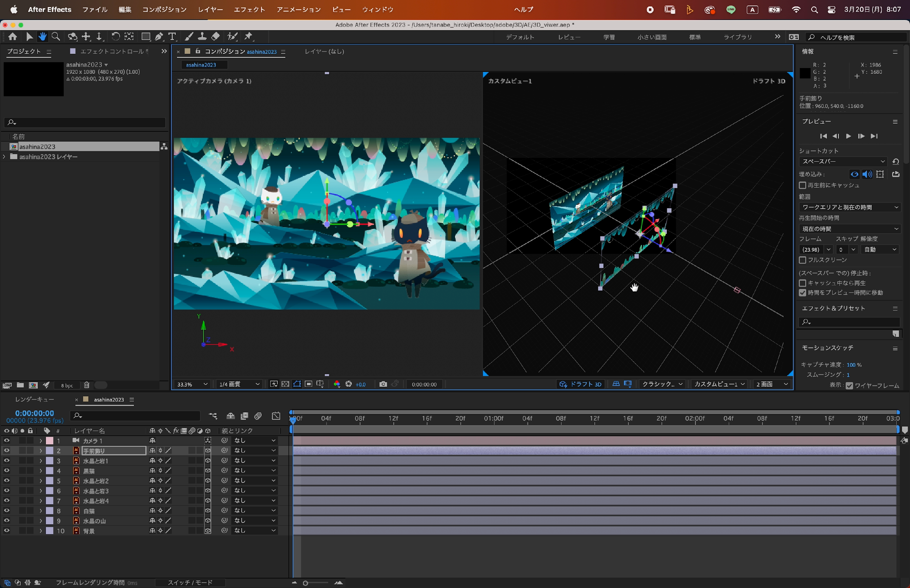The image size is (910, 588).
Task: Select the Puppet Pin tool
Action: (249, 37)
